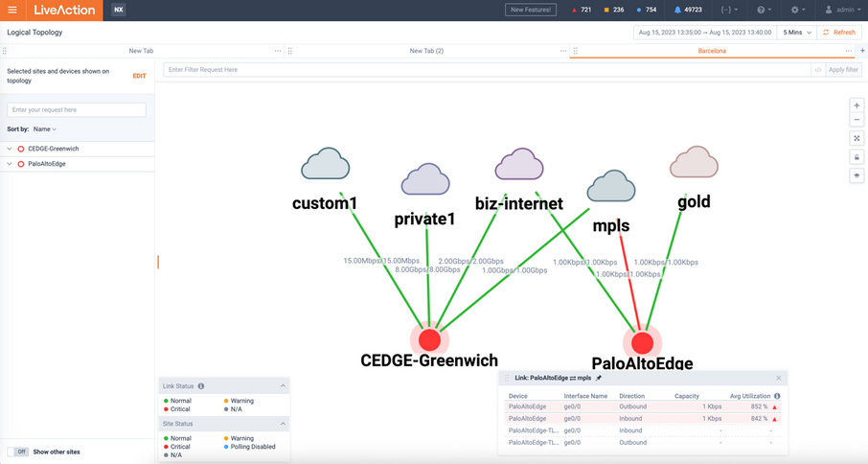Click the biz-internet cloud node

point(519,165)
